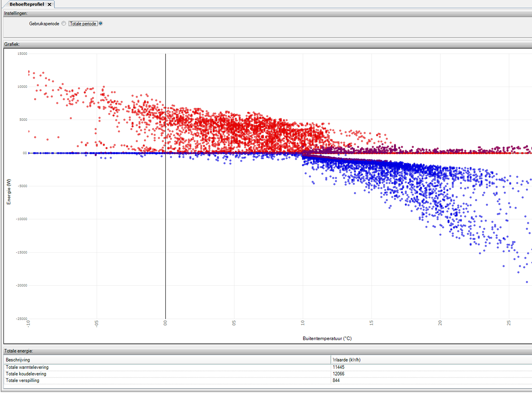Click the 11445 value cell
The height and width of the screenshot is (394, 532).
point(338,367)
